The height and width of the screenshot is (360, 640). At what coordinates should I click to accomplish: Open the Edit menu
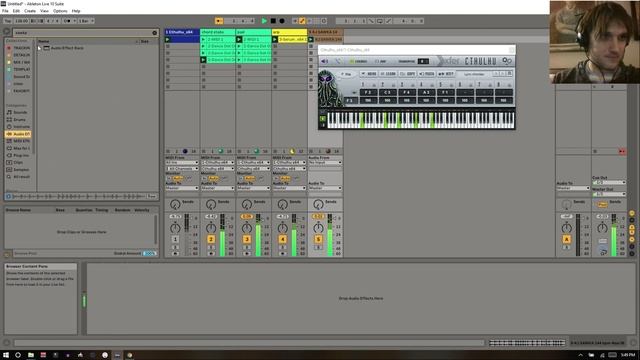[x=16, y=11]
